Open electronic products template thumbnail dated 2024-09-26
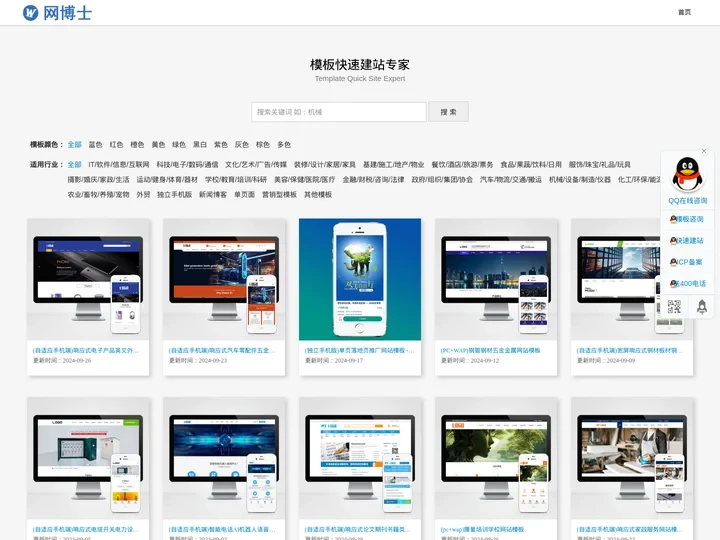The image size is (720, 540). coord(88,279)
